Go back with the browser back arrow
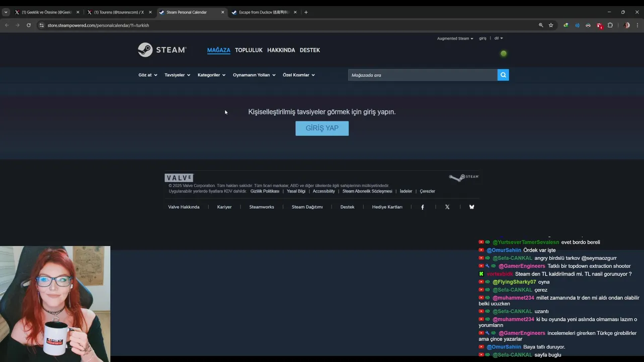 (x=7, y=25)
